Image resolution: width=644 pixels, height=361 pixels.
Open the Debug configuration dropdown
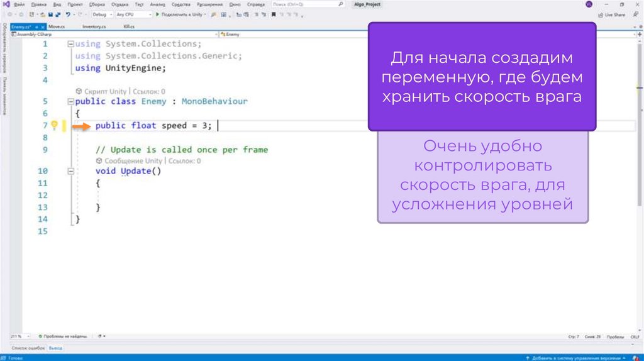(101, 14)
